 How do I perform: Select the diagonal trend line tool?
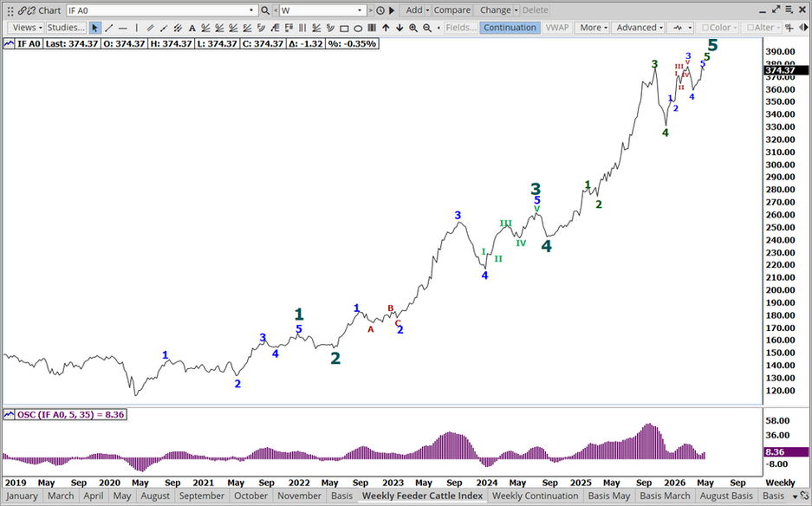108,28
